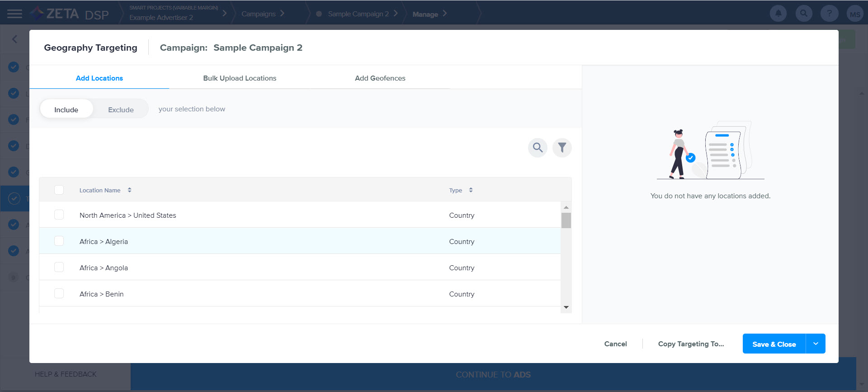Click the help question mark icon
The image size is (868, 392).
click(x=829, y=14)
